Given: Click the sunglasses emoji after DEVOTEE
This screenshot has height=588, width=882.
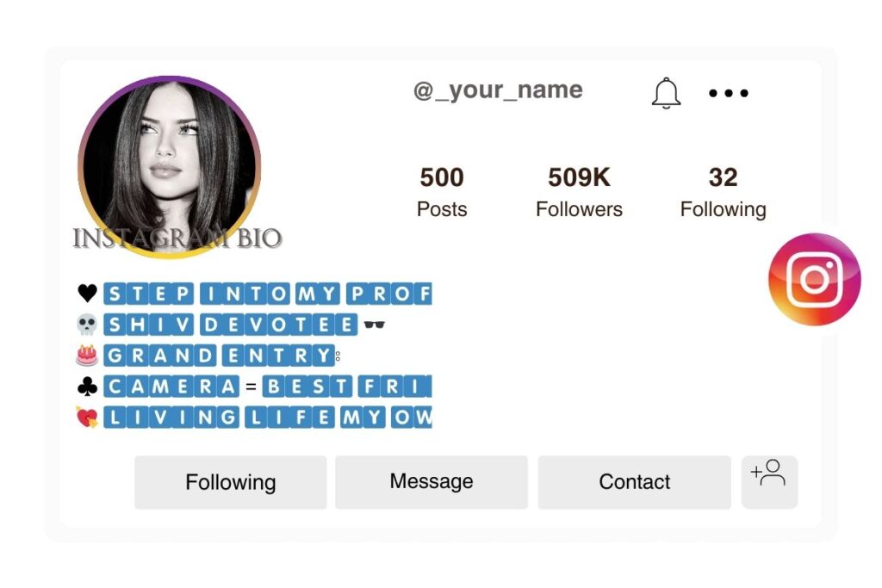Looking at the screenshot, I should point(374,324).
